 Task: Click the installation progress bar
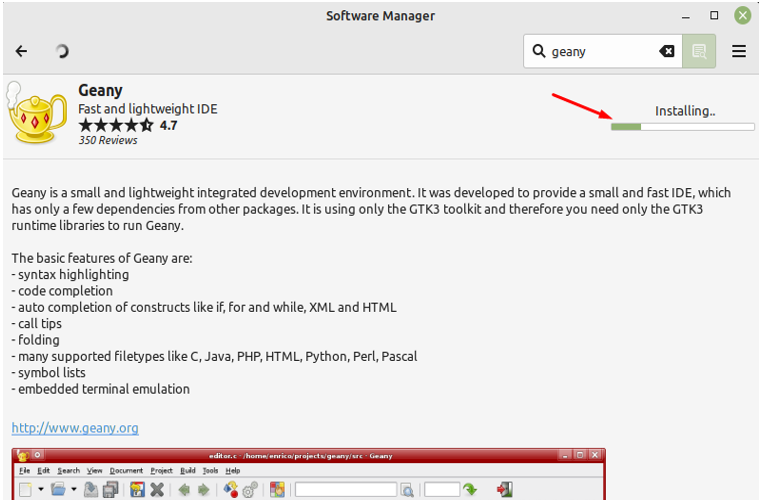coord(684,127)
